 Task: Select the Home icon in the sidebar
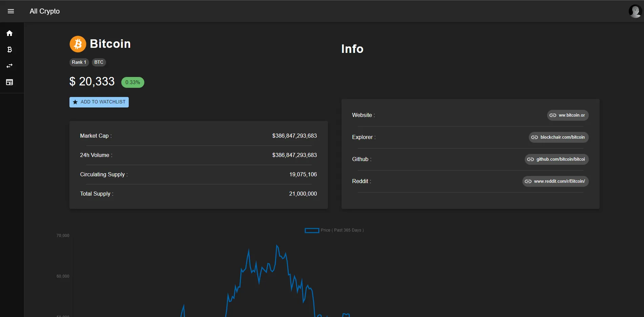coord(9,33)
